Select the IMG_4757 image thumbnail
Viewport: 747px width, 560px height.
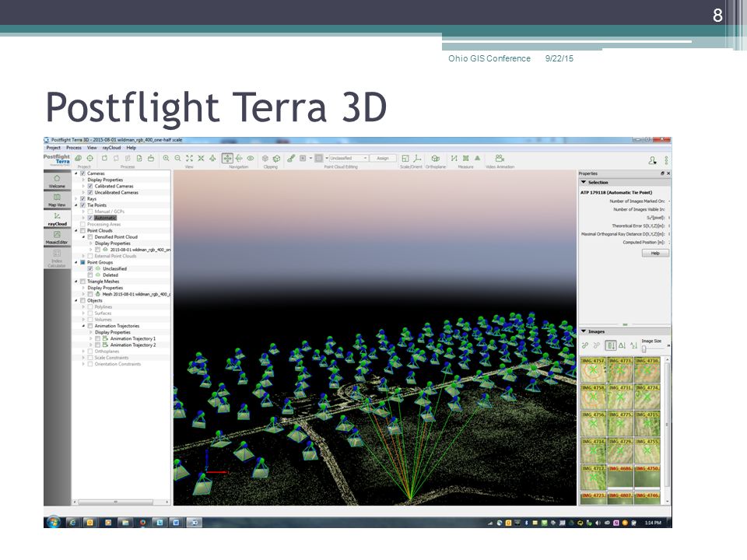(x=593, y=370)
